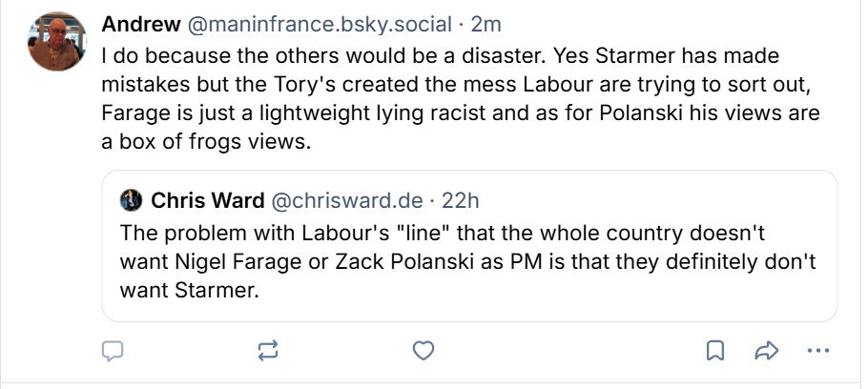Click Chris Ward's small avatar
This screenshot has height=389, width=868.
coord(132,200)
